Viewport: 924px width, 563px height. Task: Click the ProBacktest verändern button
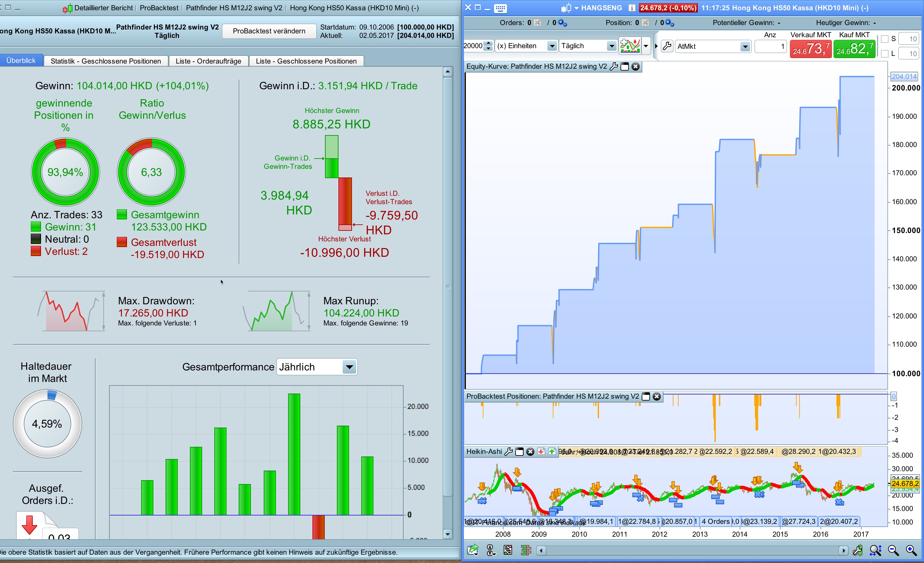tap(269, 31)
